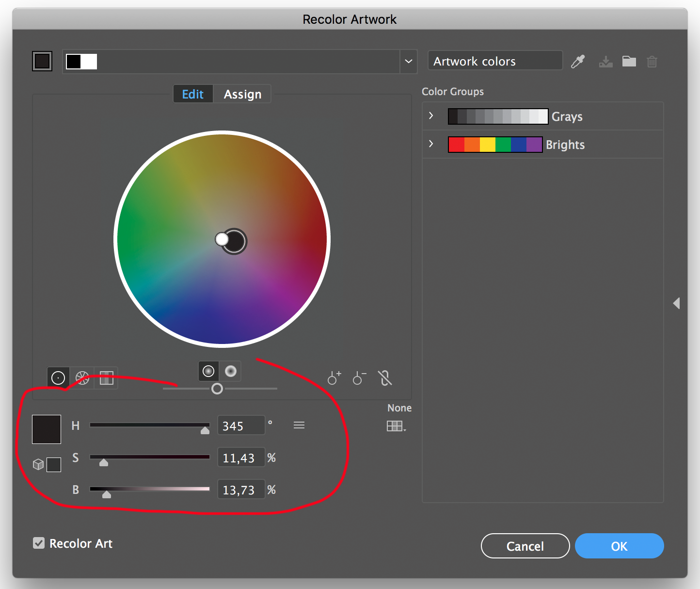Toggle the Recolor Art checkbox

[x=39, y=543]
